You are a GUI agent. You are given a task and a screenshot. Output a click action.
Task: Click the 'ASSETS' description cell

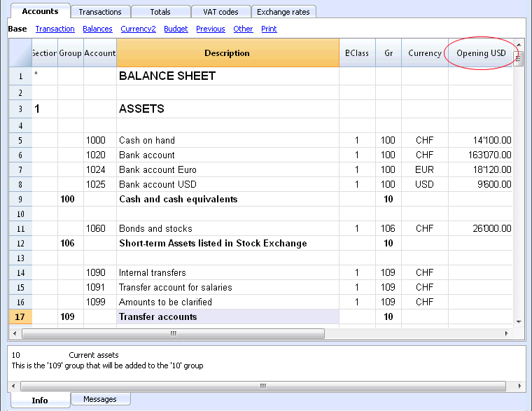pyautogui.click(x=227, y=109)
